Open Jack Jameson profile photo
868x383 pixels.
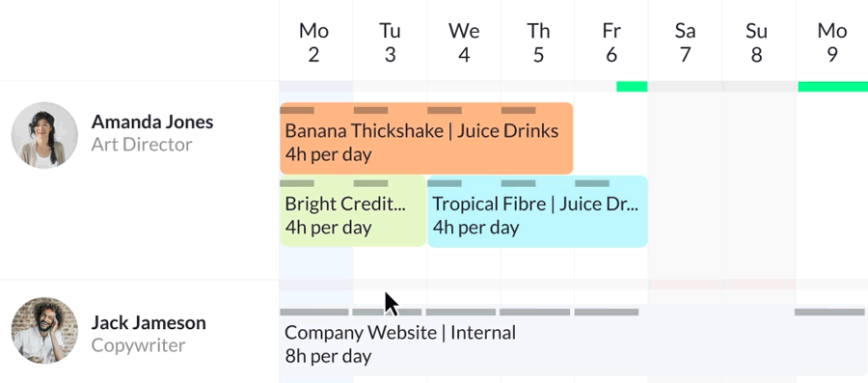coord(44,330)
